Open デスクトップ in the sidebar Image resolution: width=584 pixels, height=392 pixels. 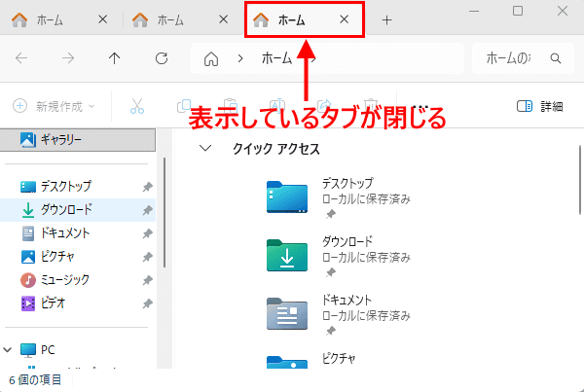click(78, 186)
